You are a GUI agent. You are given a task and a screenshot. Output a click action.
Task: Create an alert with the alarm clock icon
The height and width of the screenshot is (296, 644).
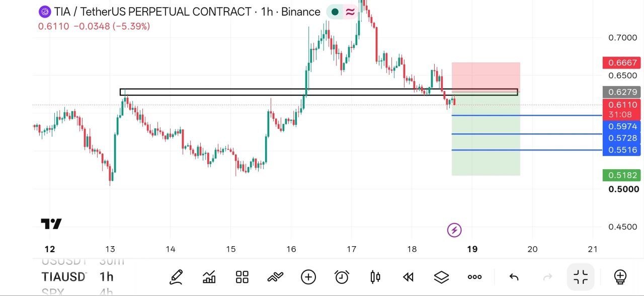pos(342,277)
